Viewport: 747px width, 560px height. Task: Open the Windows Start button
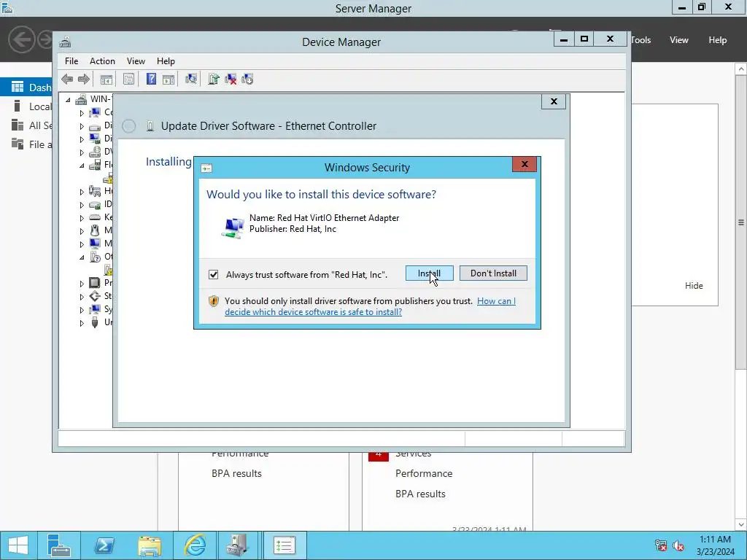(18, 545)
